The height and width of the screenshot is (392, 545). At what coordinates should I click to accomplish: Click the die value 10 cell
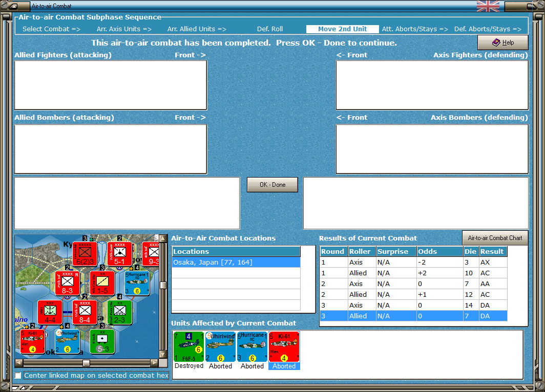471,273
